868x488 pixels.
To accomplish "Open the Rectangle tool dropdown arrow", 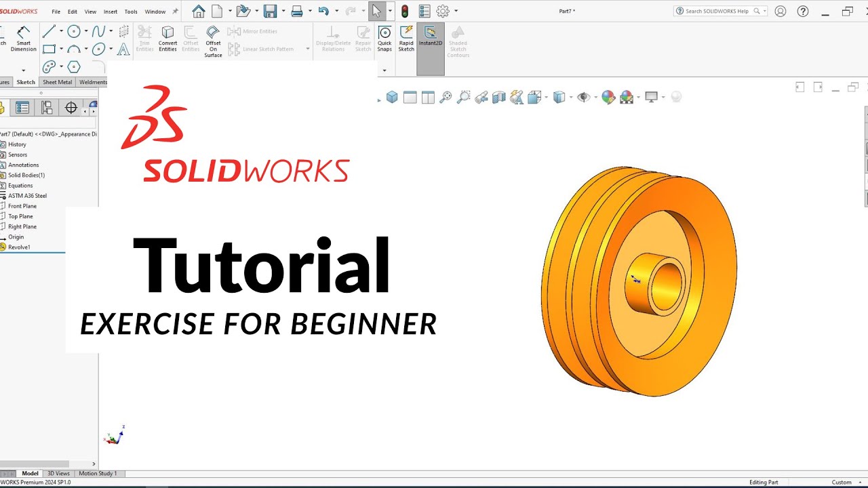I will (61, 49).
